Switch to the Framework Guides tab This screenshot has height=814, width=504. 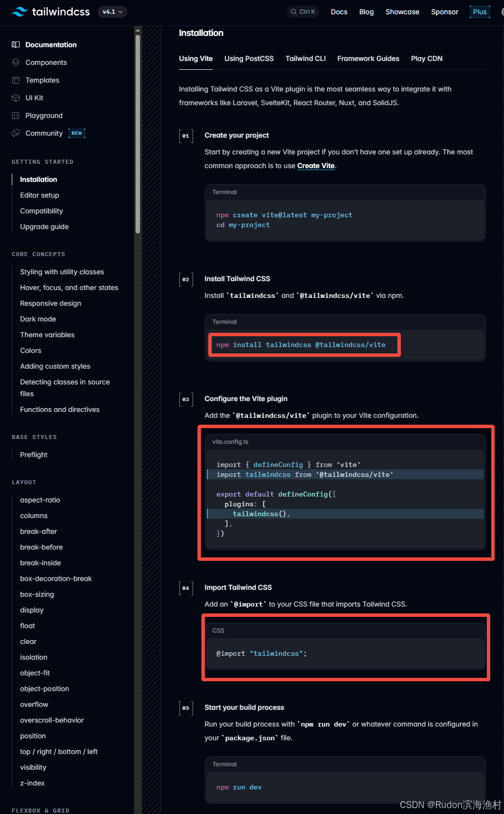tap(368, 58)
